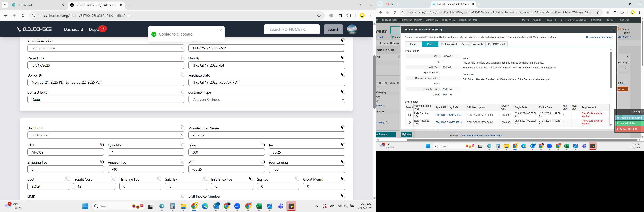Copy the Contact Buyer value

point(182,92)
